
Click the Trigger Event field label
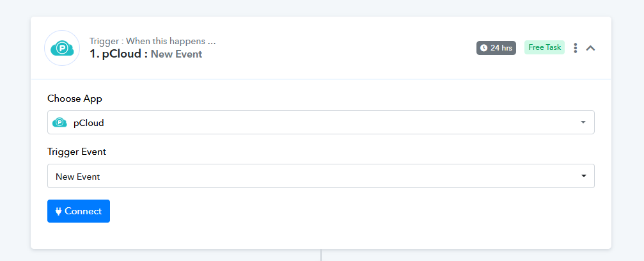pos(77,152)
